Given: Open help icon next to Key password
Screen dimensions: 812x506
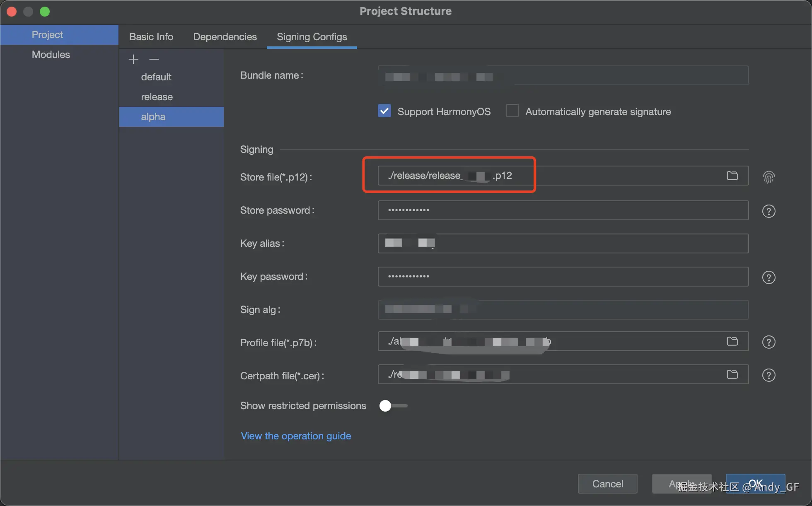Looking at the screenshot, I should [768, 277].
